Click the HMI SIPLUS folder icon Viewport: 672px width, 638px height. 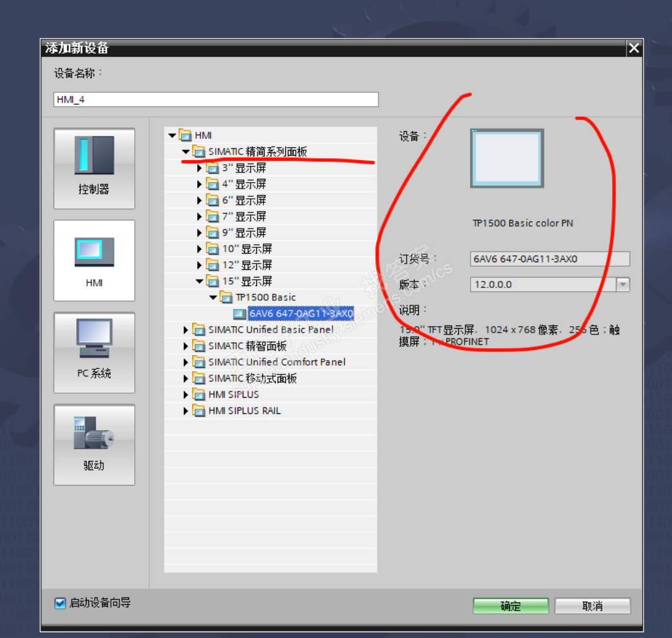(199, 395)
